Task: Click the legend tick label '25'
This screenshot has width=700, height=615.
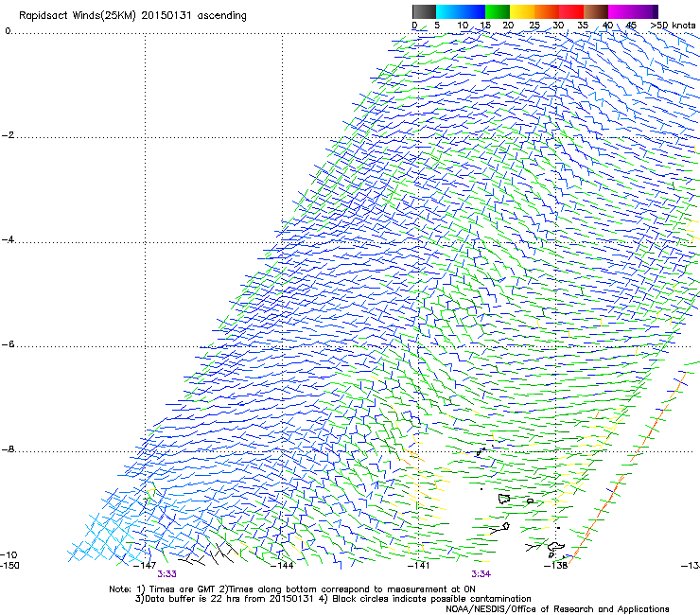Action: coord(534,26)
